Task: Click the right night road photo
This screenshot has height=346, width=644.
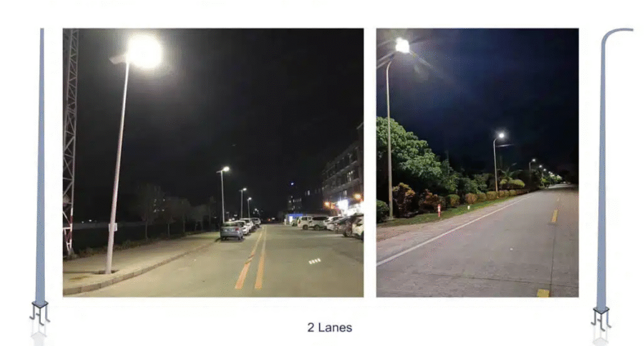Action: click(x=477, y=162)
